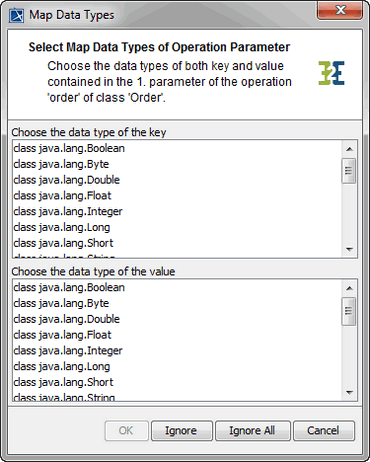
Task: Select java.lang.Boolean as key type
Action: coord(177,148)
